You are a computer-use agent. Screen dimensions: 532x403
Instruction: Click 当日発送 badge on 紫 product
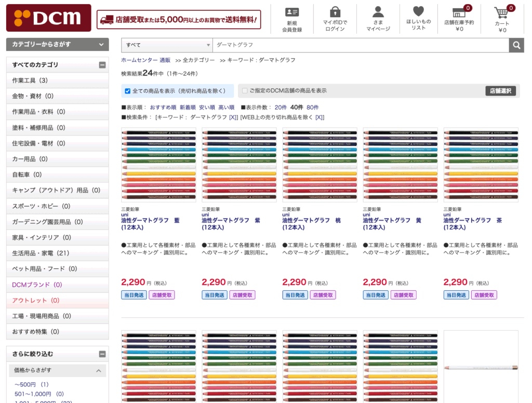pyautogui.click(x=215, y=295)
